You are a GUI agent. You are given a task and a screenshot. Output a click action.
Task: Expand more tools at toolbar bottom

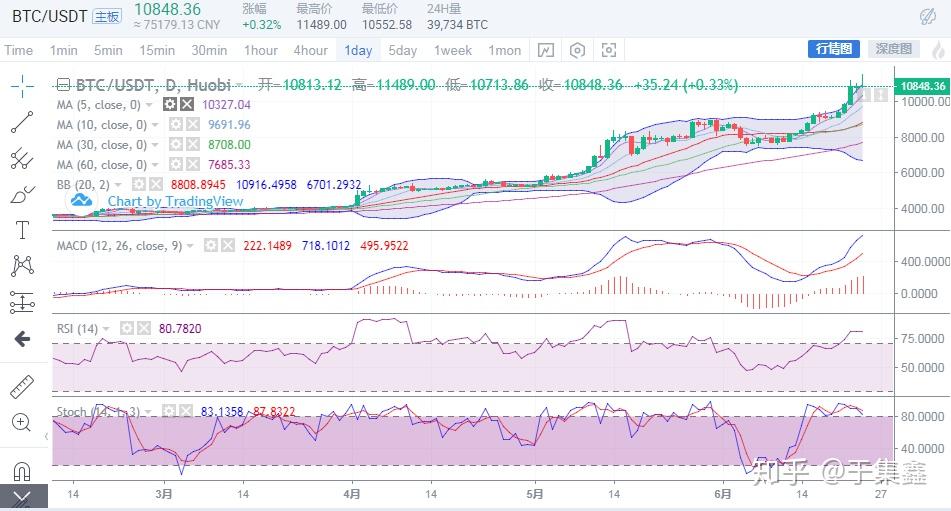tap(22, 498)
